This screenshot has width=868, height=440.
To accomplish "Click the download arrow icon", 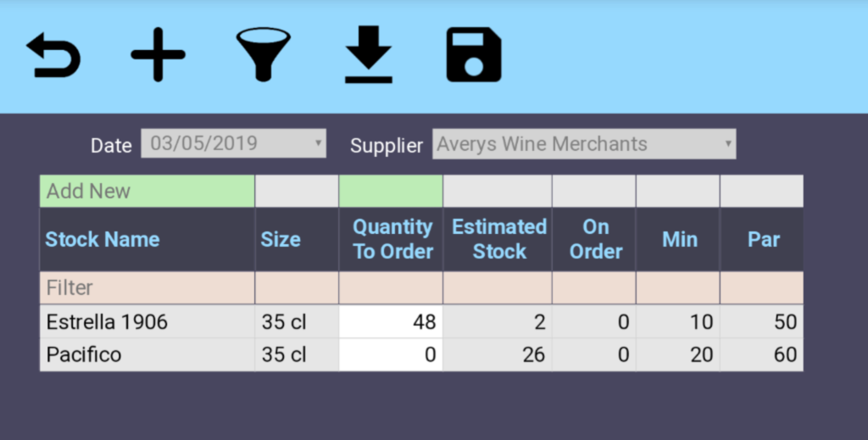I will (x=369, y=56).
